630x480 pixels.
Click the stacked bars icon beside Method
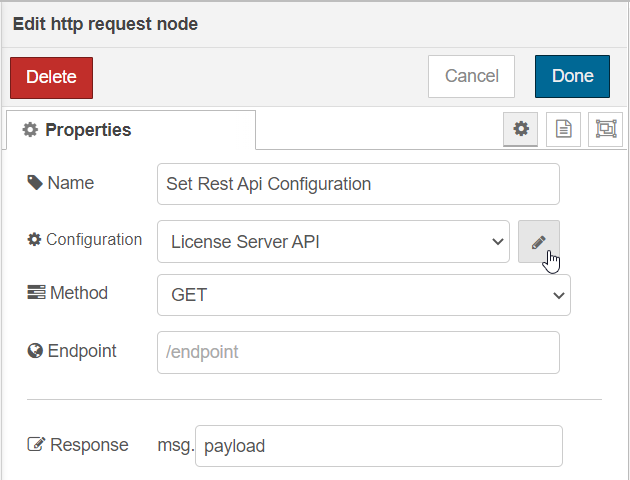tap(36, 292)
